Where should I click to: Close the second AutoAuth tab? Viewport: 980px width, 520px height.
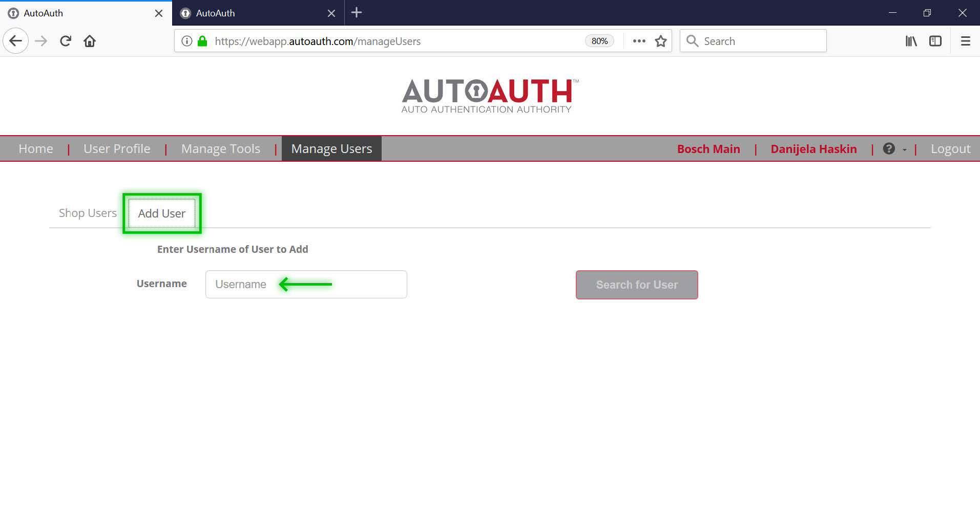(331, 13)
